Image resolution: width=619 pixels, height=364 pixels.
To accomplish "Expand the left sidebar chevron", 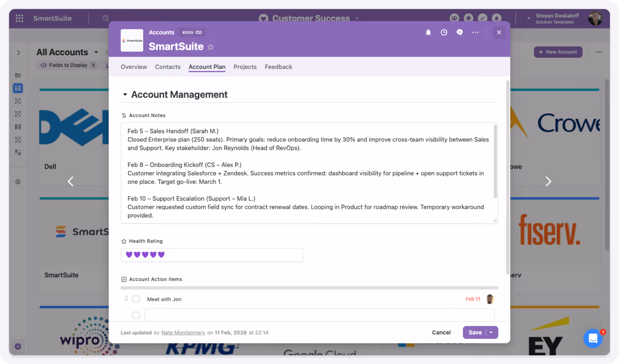I will pos(18,52).
